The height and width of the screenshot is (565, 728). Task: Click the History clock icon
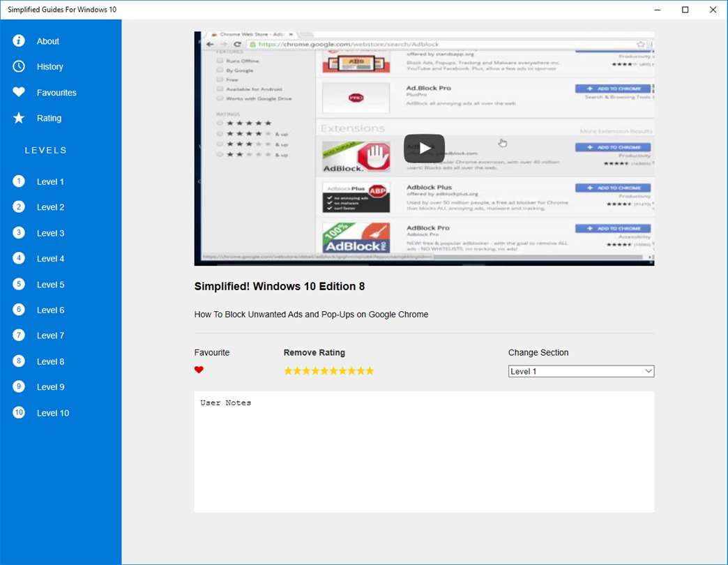19,66
